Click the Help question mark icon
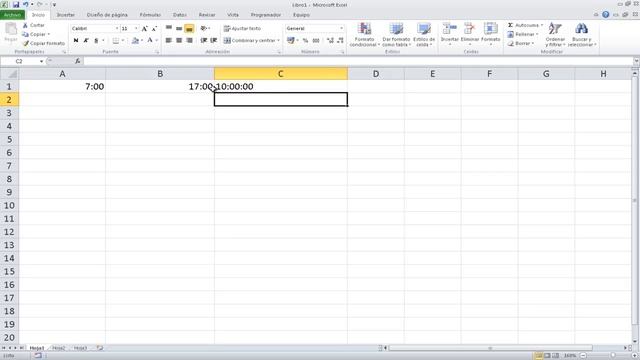The height and width of the screenshot is (360, 640). [606, 15]
